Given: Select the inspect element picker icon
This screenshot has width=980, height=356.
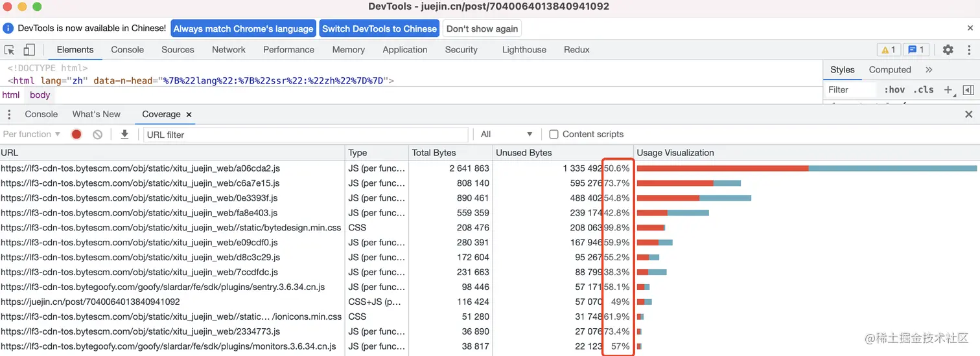Looking at the screenshot, I should tap(10, 50).
